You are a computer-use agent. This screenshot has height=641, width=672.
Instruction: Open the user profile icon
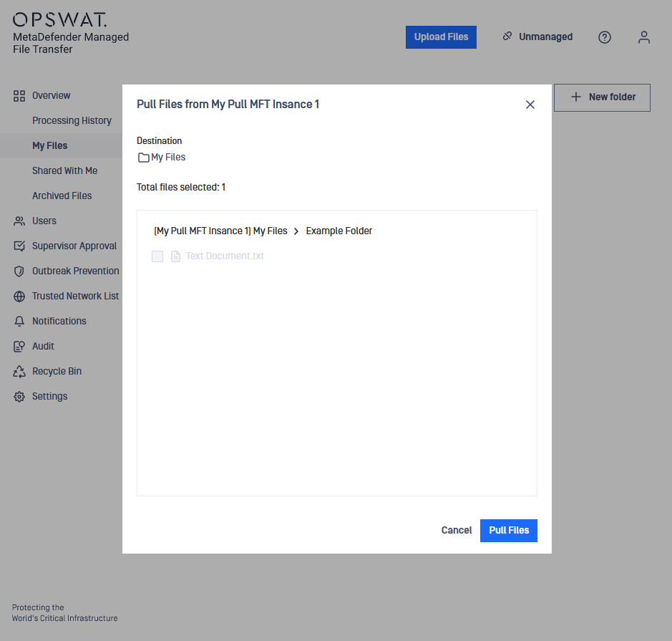coord(643,37)
